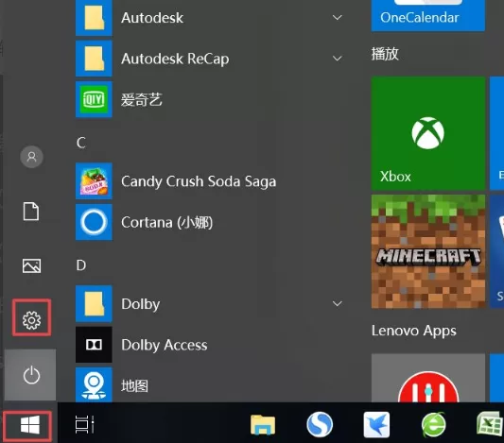This screenshot has height=443, width=504.
Task: Jump to letter D section header
Action: click(x=81, y=265)
